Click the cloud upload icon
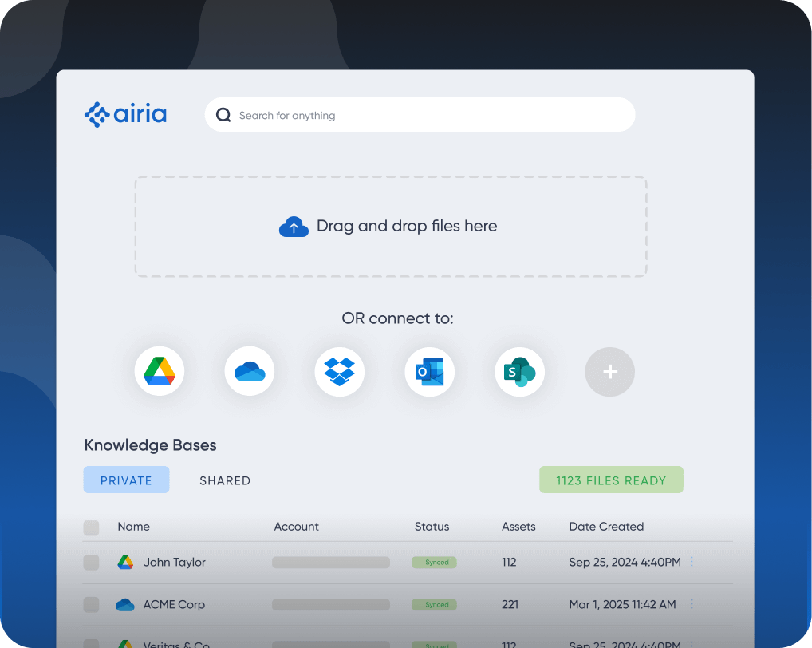 294,227
